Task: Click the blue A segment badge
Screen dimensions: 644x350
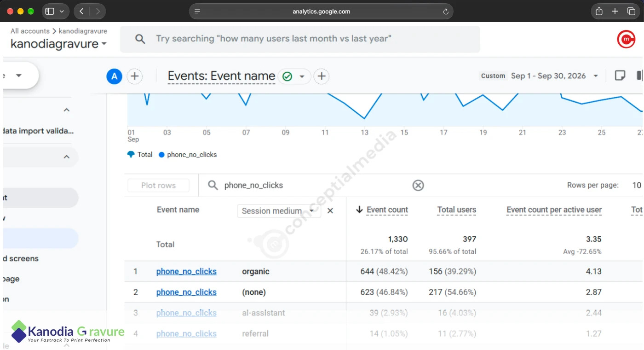Action: (114, 76)
